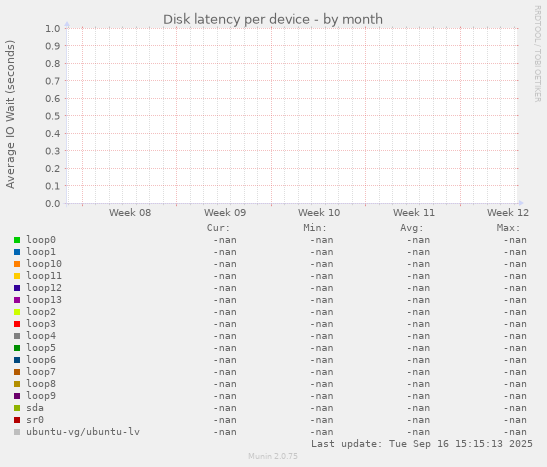Click the loop6 Avg -nan value
547x467 pixels.
click(x=418, y=360)
